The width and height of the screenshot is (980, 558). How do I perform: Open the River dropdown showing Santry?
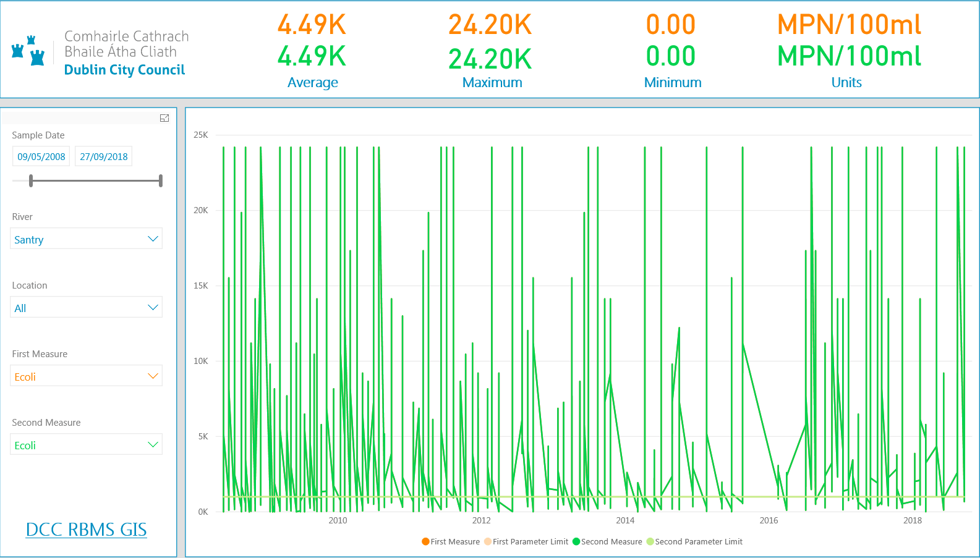click(86, 239)
